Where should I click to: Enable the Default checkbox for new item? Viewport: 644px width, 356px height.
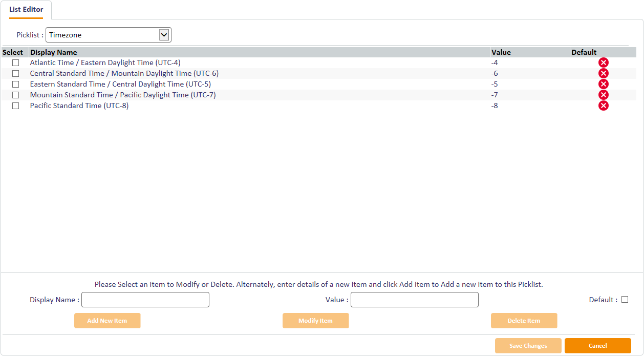point(625,300)
